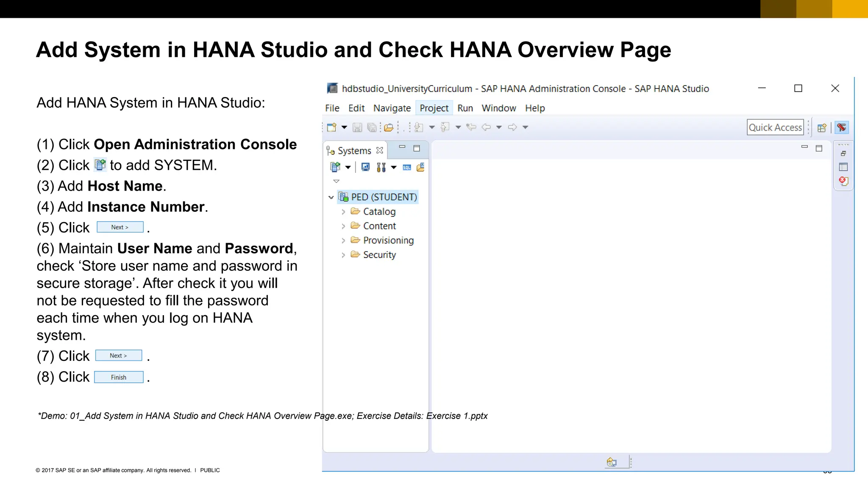Viewport: 868px width, 488px height.
Task: Expand the Content folder
Action: click(x=343, y=226)
